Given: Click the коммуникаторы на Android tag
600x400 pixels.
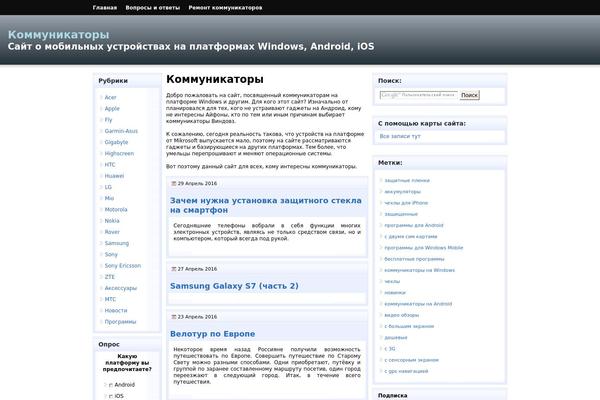Looking at the screenshot, I should point(418,304).
